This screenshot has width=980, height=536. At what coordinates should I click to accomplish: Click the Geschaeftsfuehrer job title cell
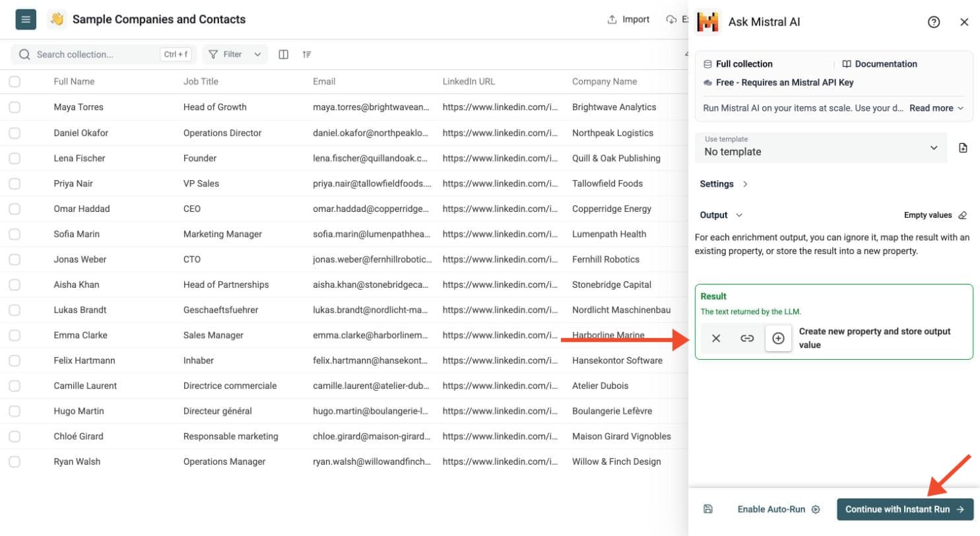220,310
